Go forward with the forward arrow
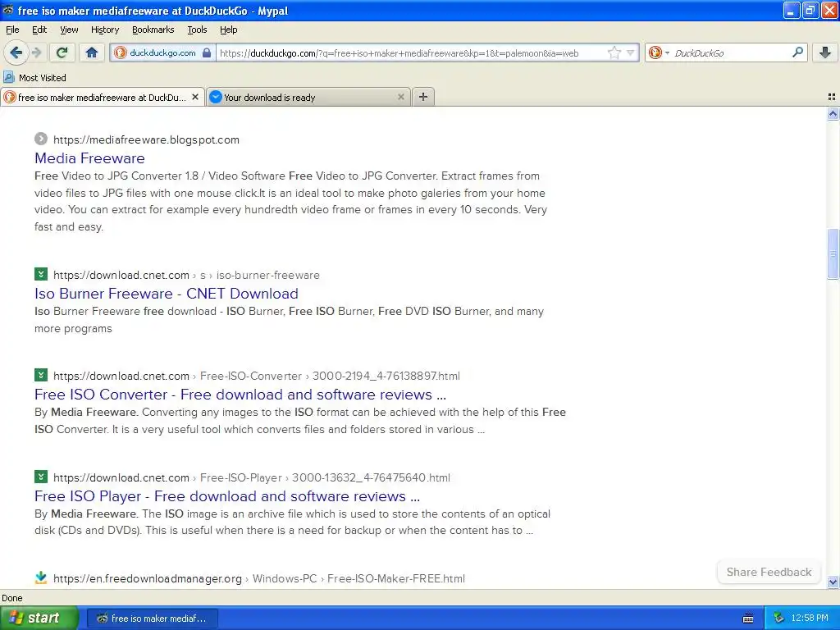 coord(36,52)
